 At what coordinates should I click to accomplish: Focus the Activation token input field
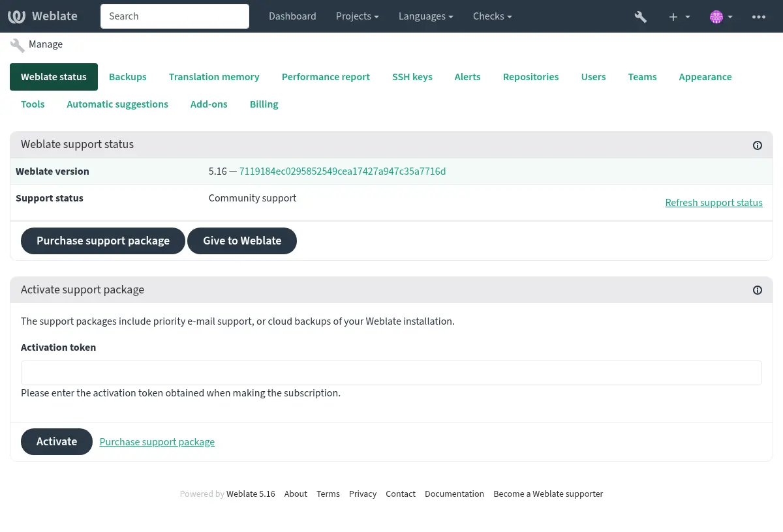click(391, 373)
